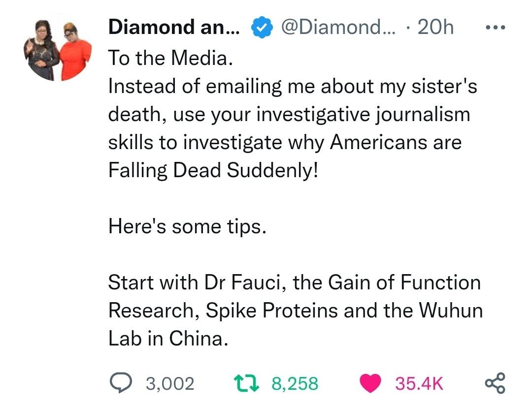Viewport: 532px width, 406px height.
Task: Click the 'Lab in China.' closing line
Action: point(168,339)
